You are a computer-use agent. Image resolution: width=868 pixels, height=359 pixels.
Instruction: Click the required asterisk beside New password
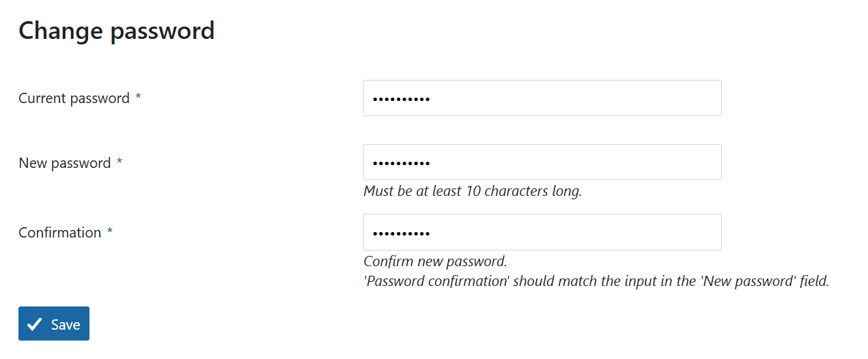120,162
